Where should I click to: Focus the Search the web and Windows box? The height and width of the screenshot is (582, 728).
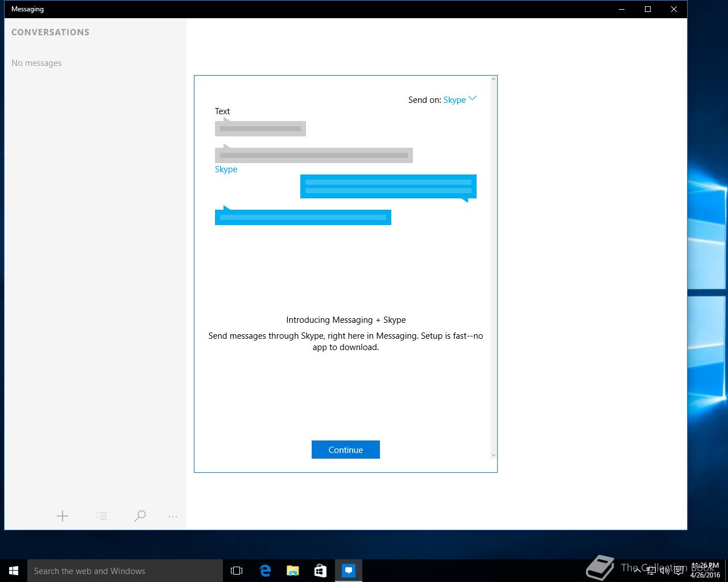tap(125, 571)
